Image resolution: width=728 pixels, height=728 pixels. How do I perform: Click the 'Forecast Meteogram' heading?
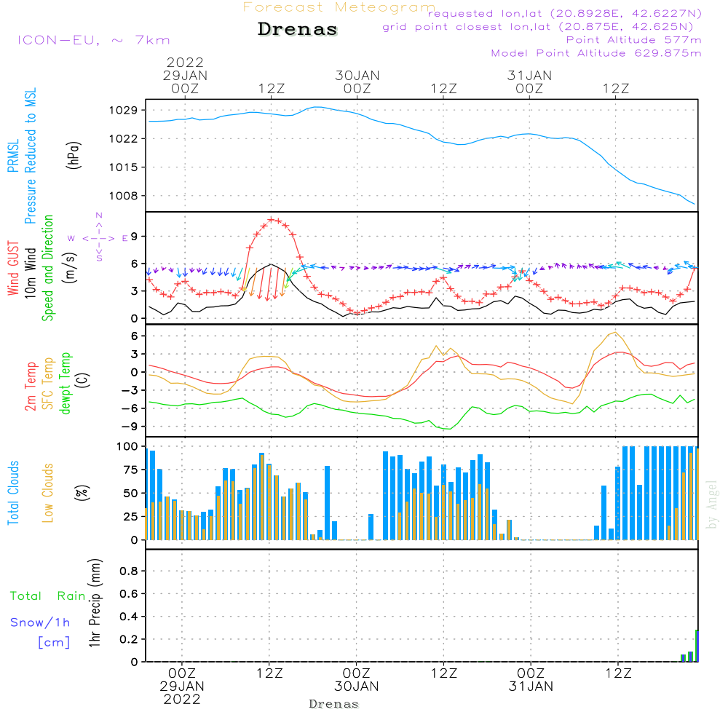pos(339,7)
